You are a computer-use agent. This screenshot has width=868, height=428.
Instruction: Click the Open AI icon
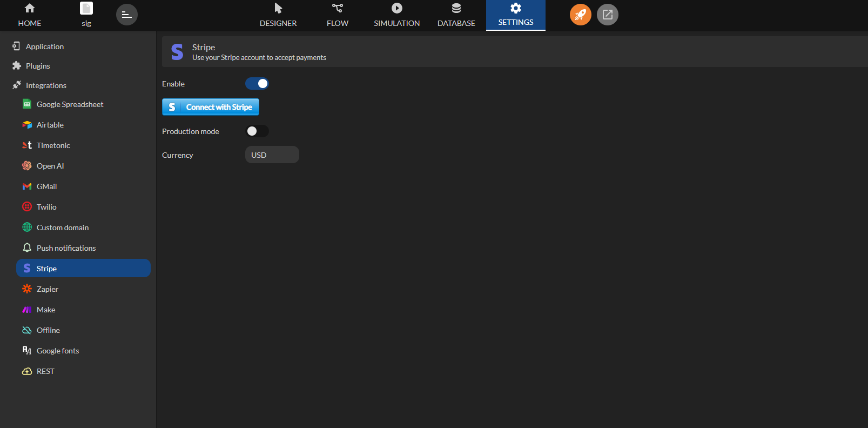tap(27, 166)
